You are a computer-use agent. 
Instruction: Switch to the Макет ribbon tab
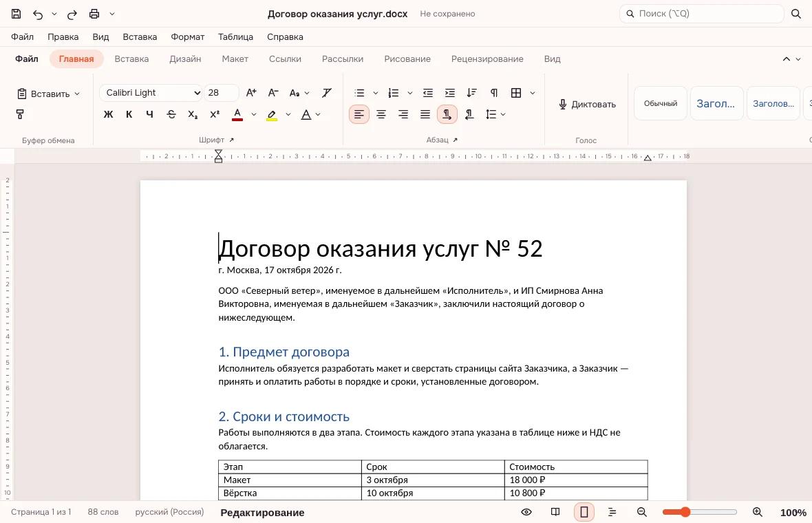235,59
